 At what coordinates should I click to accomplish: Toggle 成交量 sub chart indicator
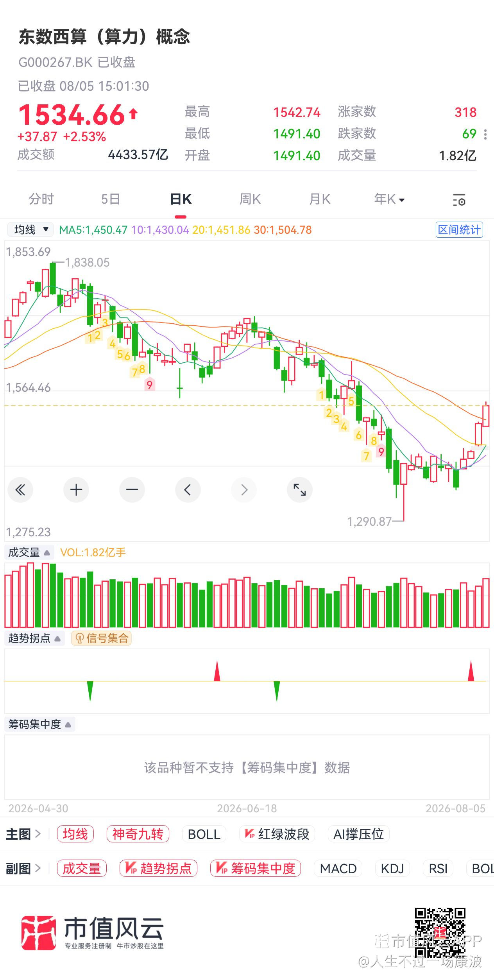82,868
